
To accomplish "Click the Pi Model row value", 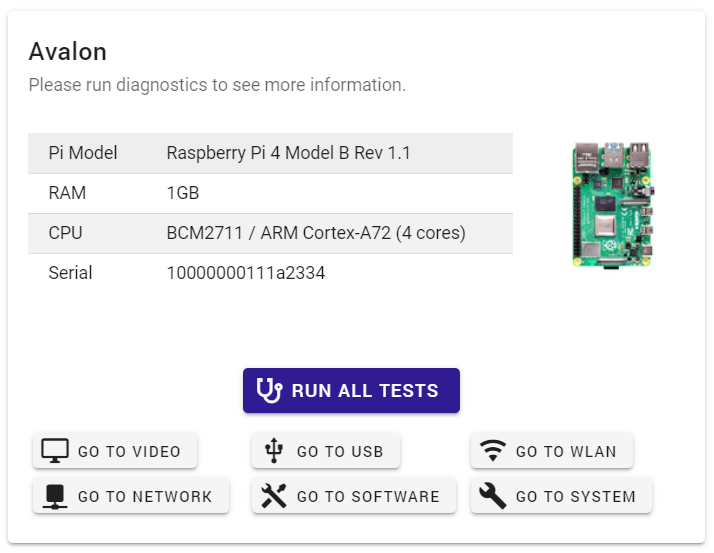I will (x=288, y=153).
